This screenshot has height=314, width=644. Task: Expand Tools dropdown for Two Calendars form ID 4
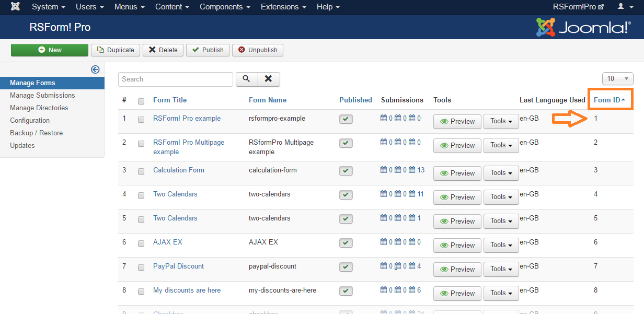tap(501, 197)
